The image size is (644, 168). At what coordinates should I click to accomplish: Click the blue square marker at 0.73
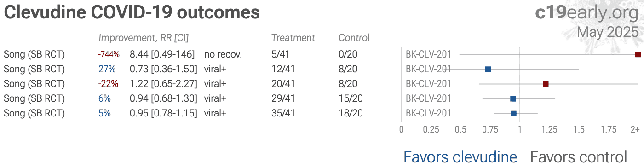coord(488,69)
